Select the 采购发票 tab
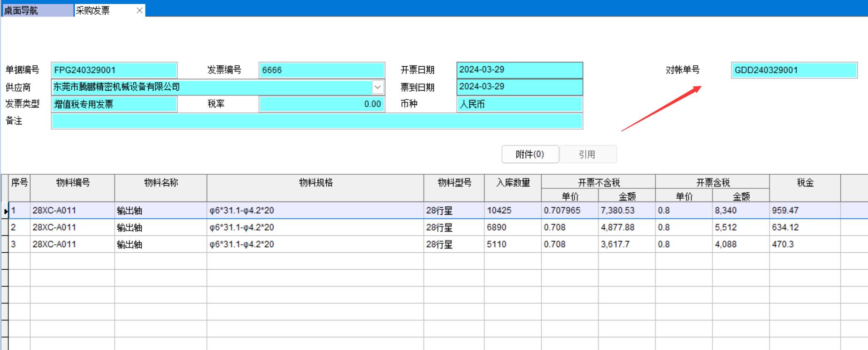 tap(103, 10)
